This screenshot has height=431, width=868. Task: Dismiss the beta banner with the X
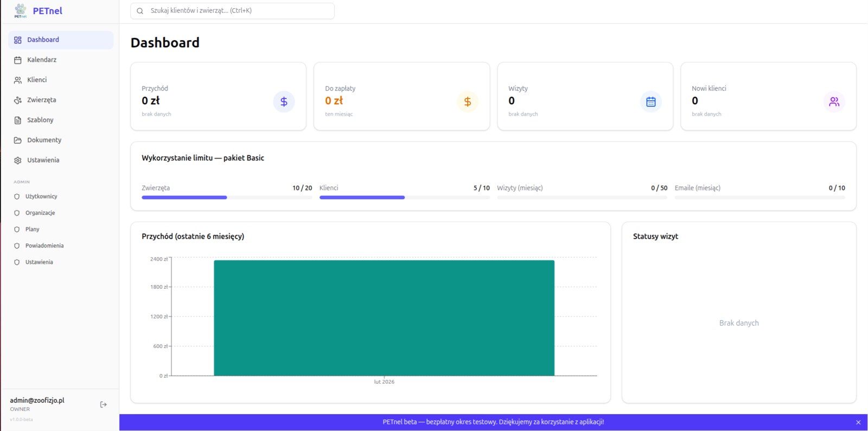coord(858,422)
